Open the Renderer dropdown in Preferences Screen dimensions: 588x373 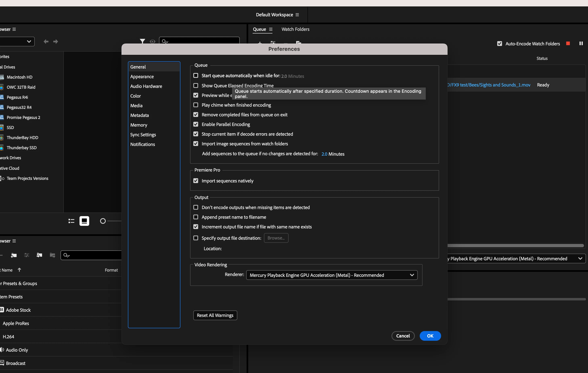click(332, 275)
